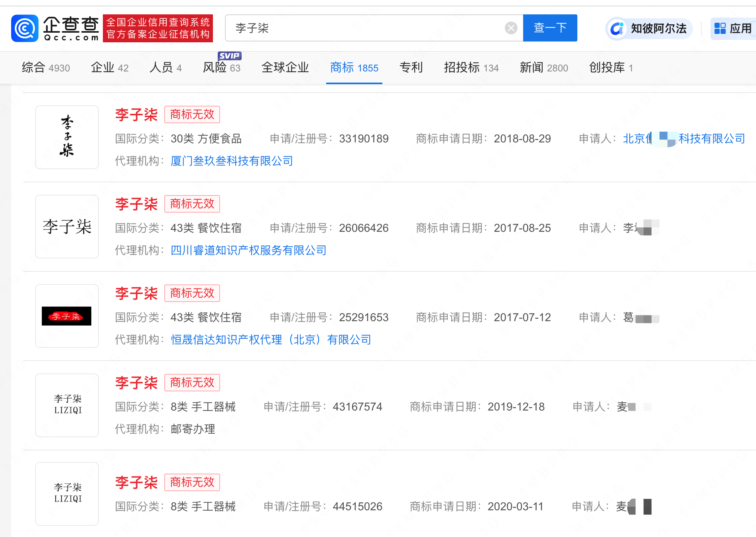Open red-on-black trademark thumbnail for 25291653

click(67, 316)
